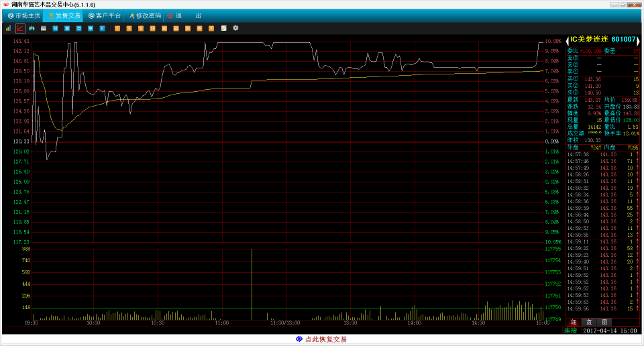The width and height of the screenshot is (644, 346).
Task: Select the 14:58:26 trade row
Action: 603,175
